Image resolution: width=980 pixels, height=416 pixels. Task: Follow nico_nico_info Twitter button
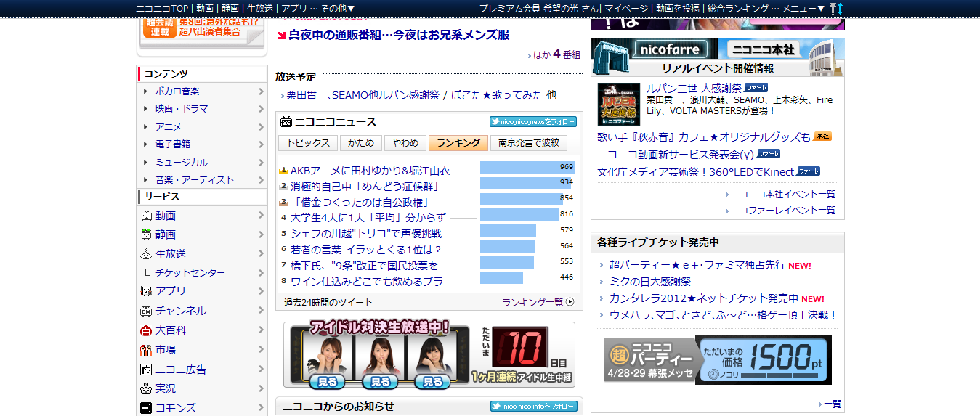tap(533, 407)
